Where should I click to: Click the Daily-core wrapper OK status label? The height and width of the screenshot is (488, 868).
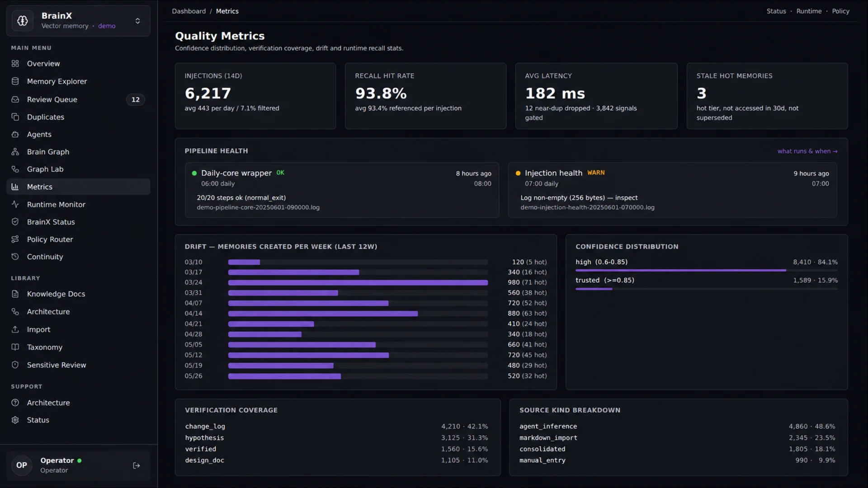280,173
